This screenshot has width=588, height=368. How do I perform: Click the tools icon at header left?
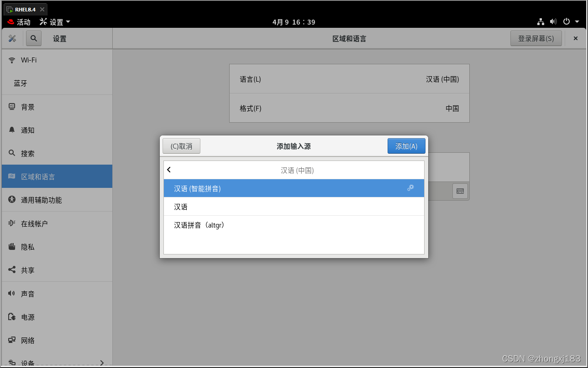pos(12,39)
